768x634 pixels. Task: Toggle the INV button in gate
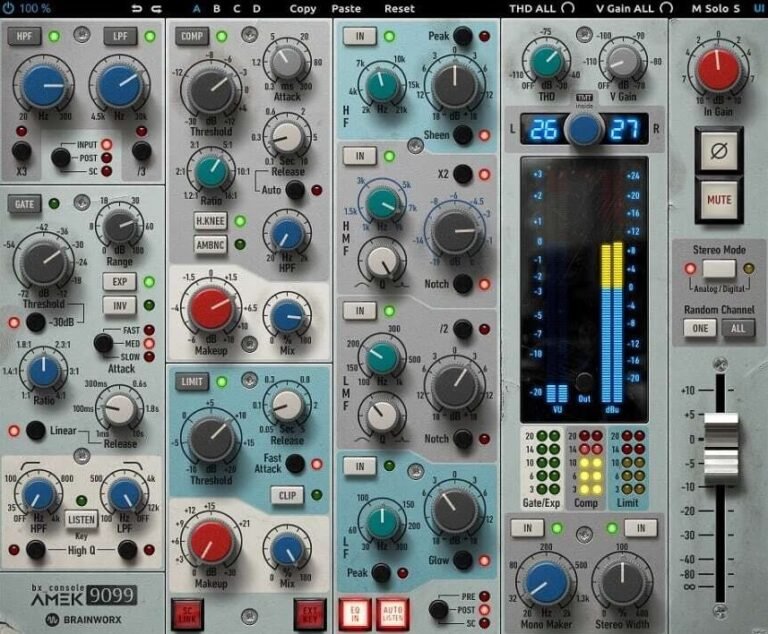point(120,306)
